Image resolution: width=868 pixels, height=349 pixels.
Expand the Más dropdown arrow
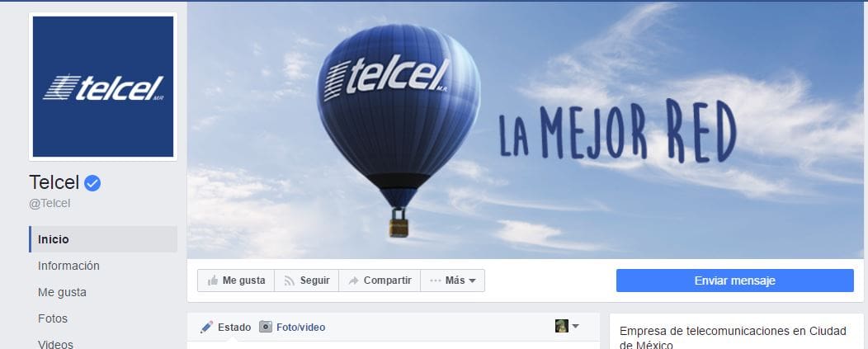472,281
